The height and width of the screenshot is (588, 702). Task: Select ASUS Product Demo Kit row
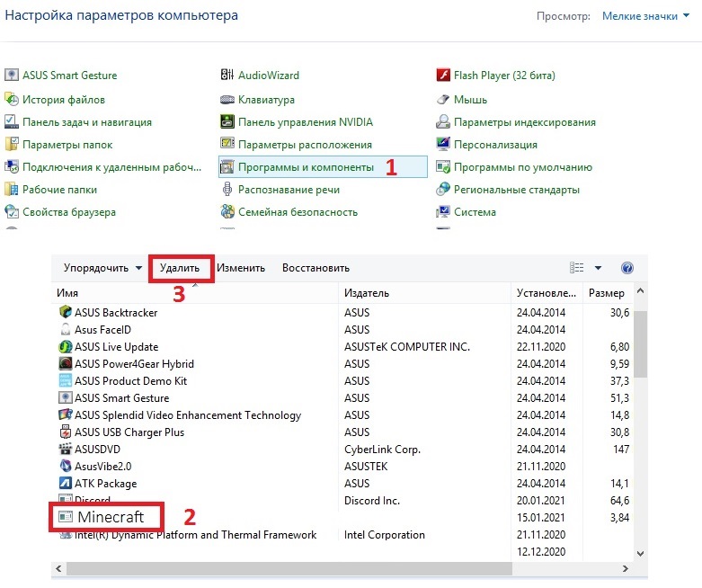click(343, 380)
